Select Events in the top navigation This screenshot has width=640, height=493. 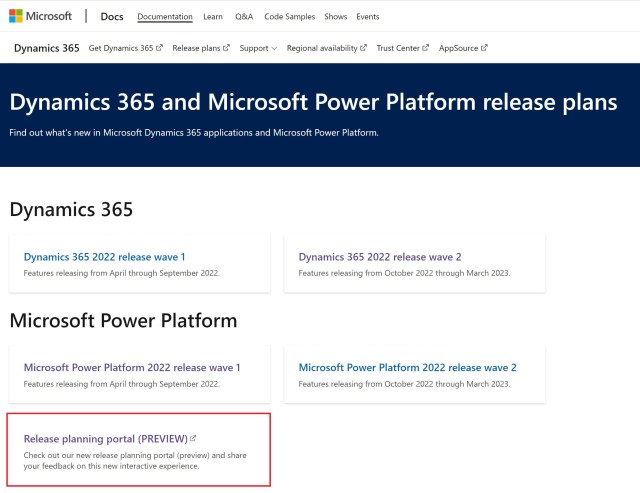tap(368, 17)
